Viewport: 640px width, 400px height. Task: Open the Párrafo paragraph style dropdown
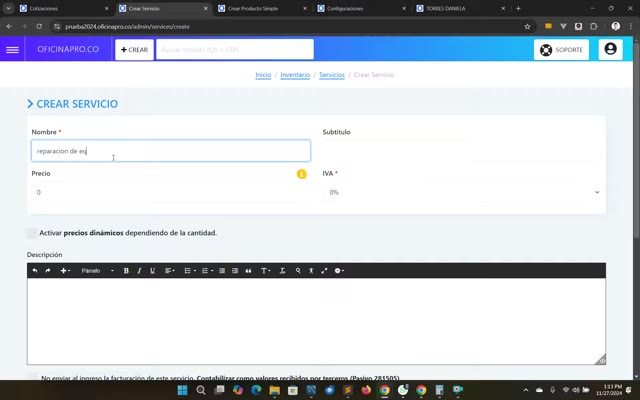[x=97, y=271]
